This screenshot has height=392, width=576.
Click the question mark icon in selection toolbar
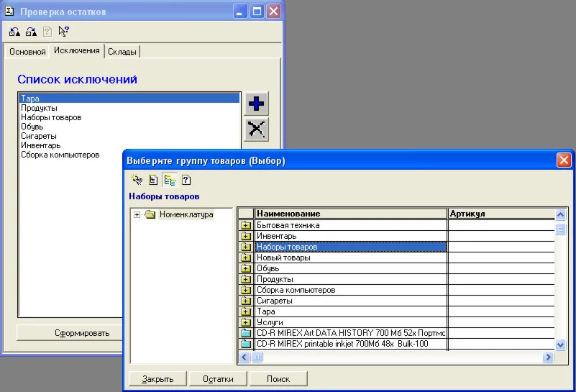pyautogui.click(x=186, y=181)
